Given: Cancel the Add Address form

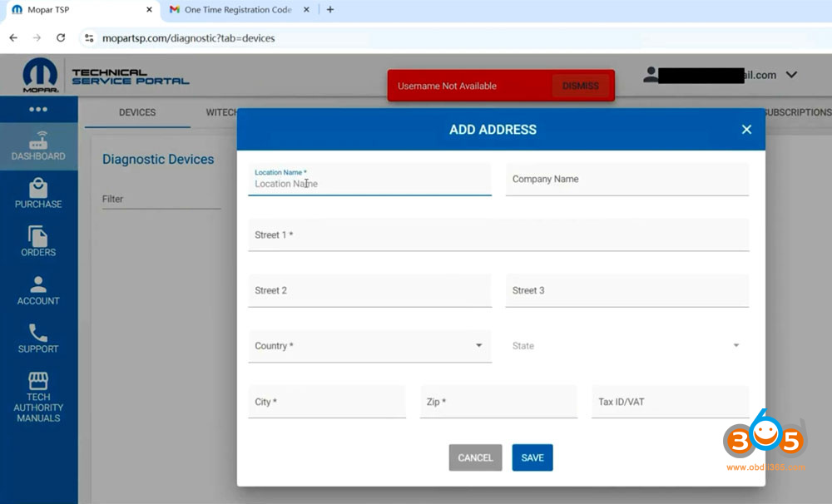Looking at the screenshot, I should tap(475, 457).
